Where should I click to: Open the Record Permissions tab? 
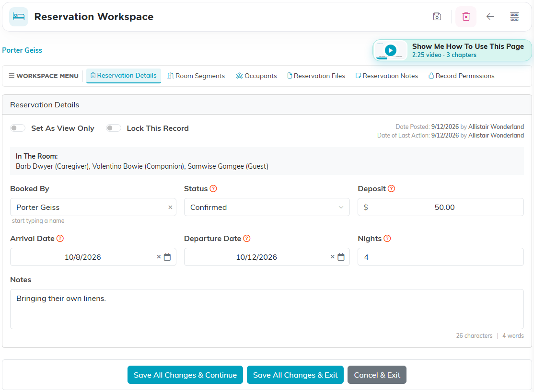(462, 76)
